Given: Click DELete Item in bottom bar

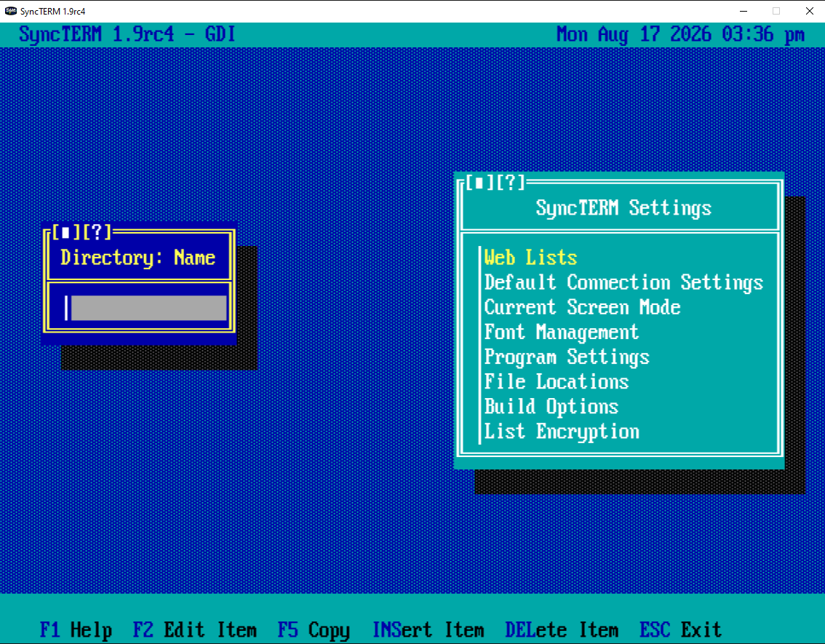Looking at the screenshot, I should (x=562, y=629).
